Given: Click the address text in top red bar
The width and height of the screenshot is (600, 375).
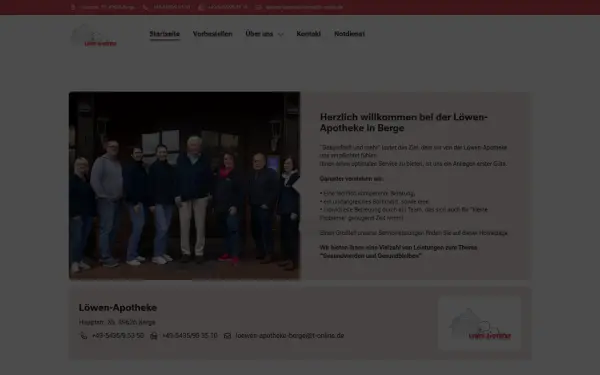Looking at the screenshot, I should (108, 7).
